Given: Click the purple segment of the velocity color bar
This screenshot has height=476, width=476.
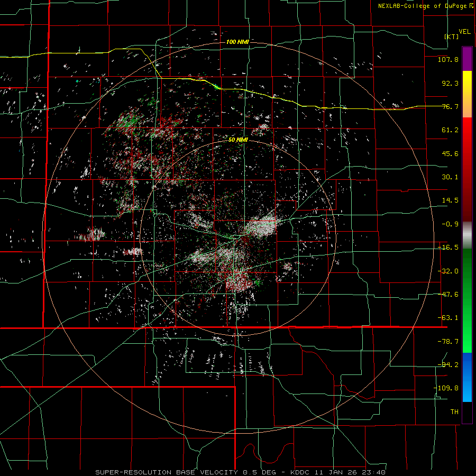Looking at the screenshot, I should click(467, 59).
